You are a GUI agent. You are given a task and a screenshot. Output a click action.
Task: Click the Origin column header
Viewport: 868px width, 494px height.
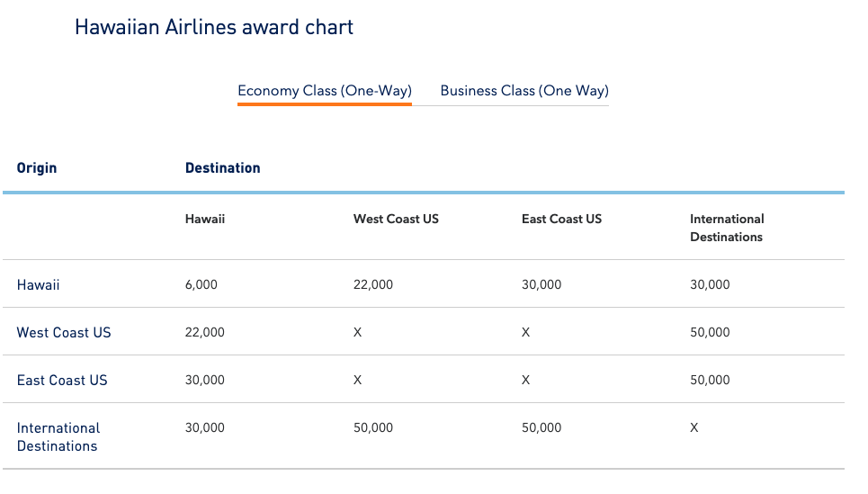point(37,168)
